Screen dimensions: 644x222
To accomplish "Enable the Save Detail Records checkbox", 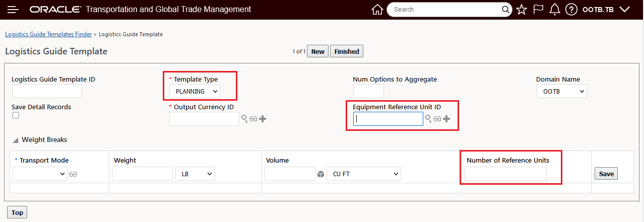I will pyautogui.click(x=16, y=115).
